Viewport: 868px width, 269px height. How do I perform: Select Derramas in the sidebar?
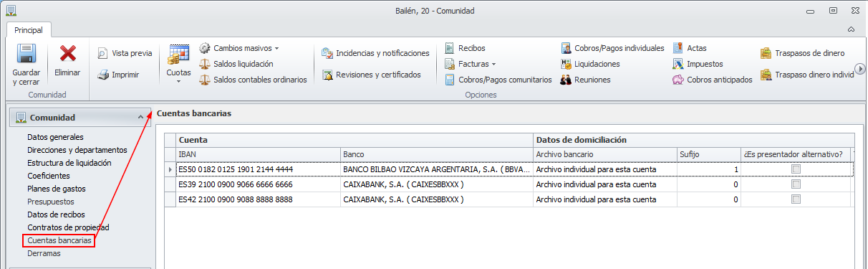(x=44, y=253)
